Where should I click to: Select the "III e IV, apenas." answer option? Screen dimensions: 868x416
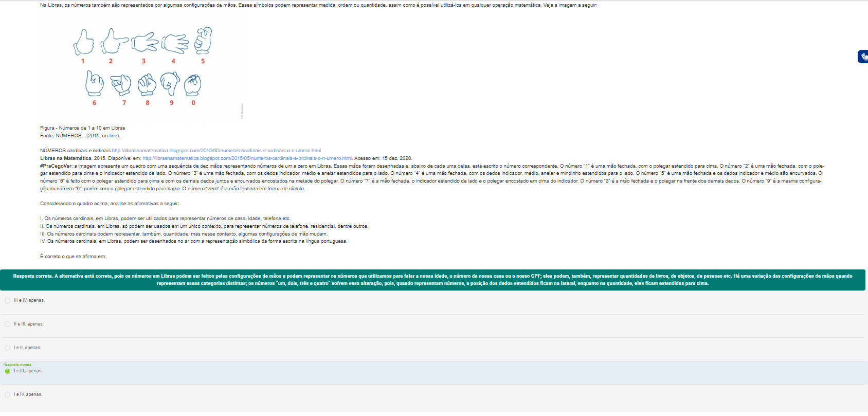(x=7, y=301)
